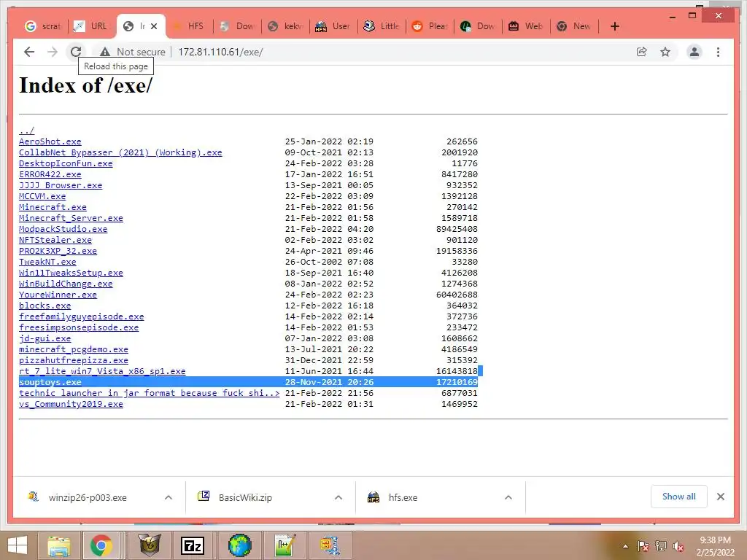The width and height of the screenshot is (747, 560).
Task: Switch to the scrat Google tab
Action: [x=43, y=26]
